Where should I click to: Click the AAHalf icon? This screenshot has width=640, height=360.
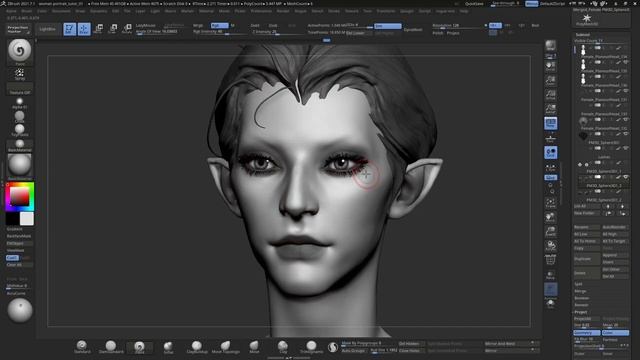550,109
